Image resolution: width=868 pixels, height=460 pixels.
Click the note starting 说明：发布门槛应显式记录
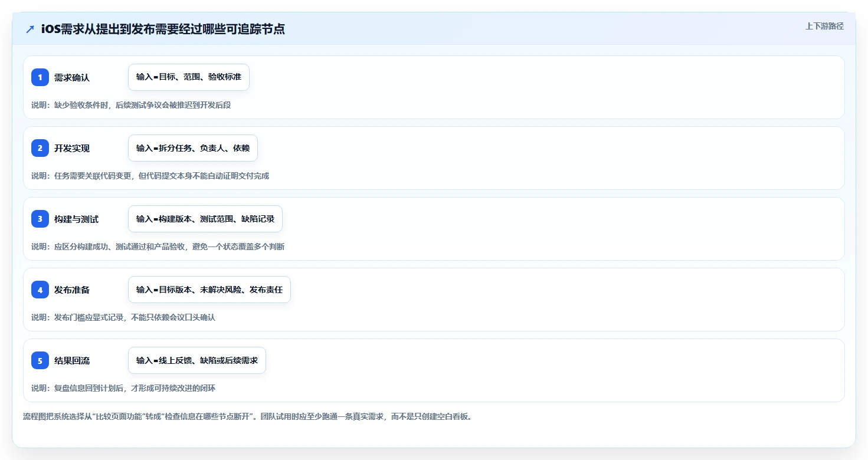[123, 317]
